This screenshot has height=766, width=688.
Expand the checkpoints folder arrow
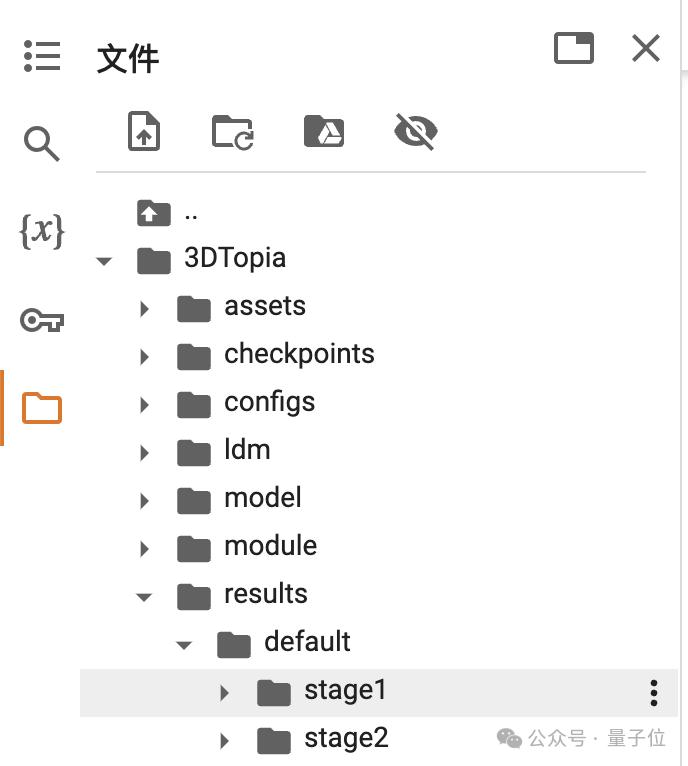pos(145,357)
